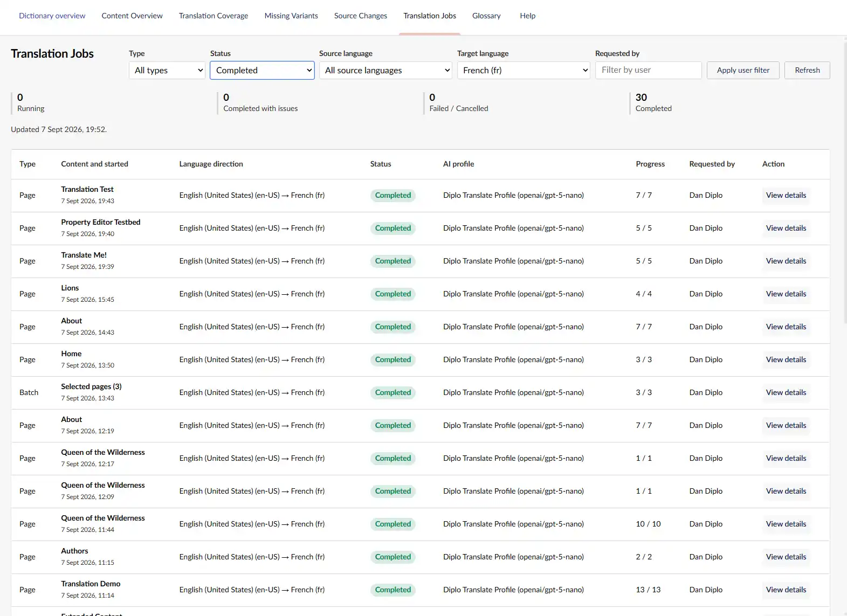
Task: Click the 13 / 13 progress value
Action: [x=648, y=590]
